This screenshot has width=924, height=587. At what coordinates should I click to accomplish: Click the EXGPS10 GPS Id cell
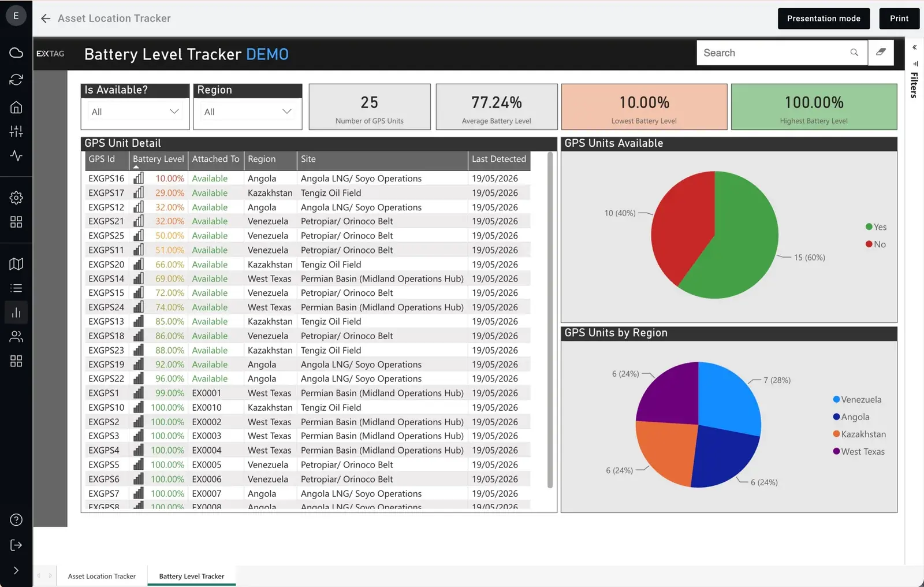[106, 407]
